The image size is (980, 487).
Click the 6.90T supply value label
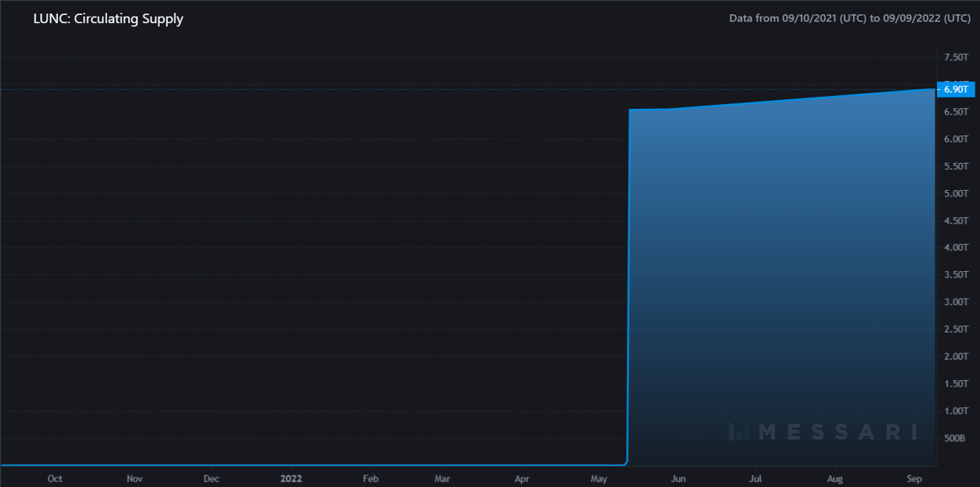pyautogui.click(x=956, y=89)
